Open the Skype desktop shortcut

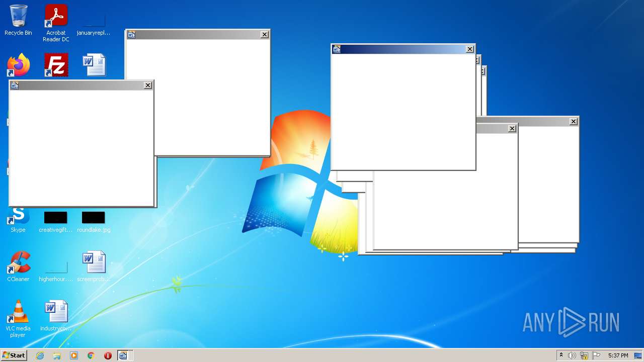tap(18, 220)
